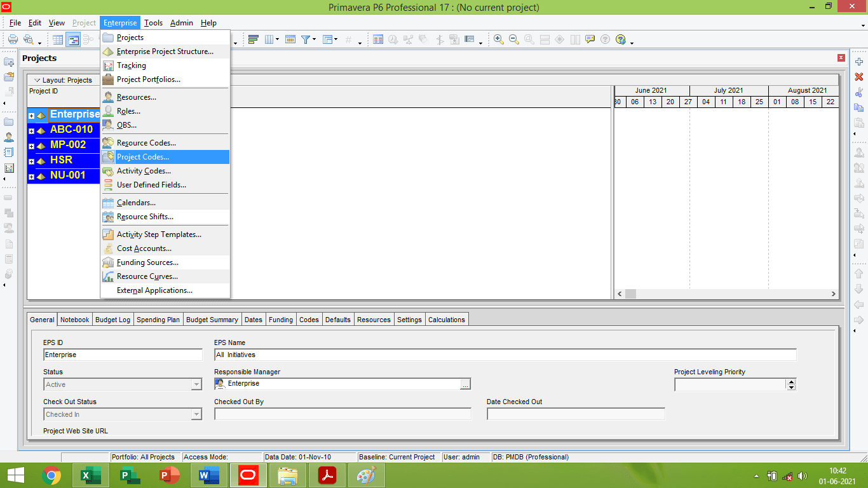
Task: Open the Spending Plan tab
Action: click(158, 320)
